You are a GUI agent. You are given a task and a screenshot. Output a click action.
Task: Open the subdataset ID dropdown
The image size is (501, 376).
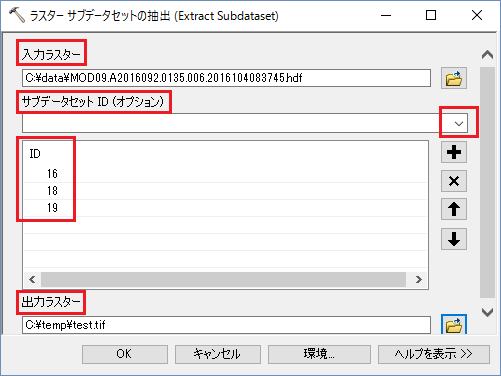(x=459, y=124)
